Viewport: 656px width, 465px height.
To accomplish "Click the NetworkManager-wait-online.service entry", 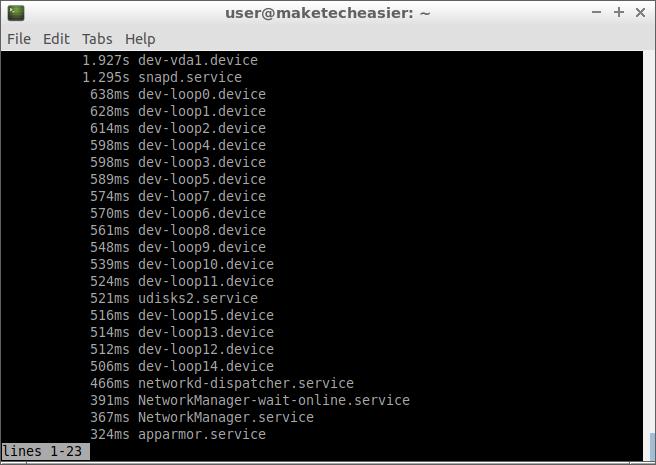I will tap(273, 400).
